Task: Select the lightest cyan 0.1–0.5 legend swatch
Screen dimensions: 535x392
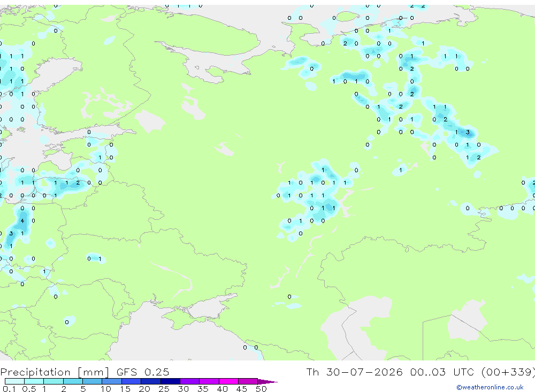Action: [x=14, y=381]
